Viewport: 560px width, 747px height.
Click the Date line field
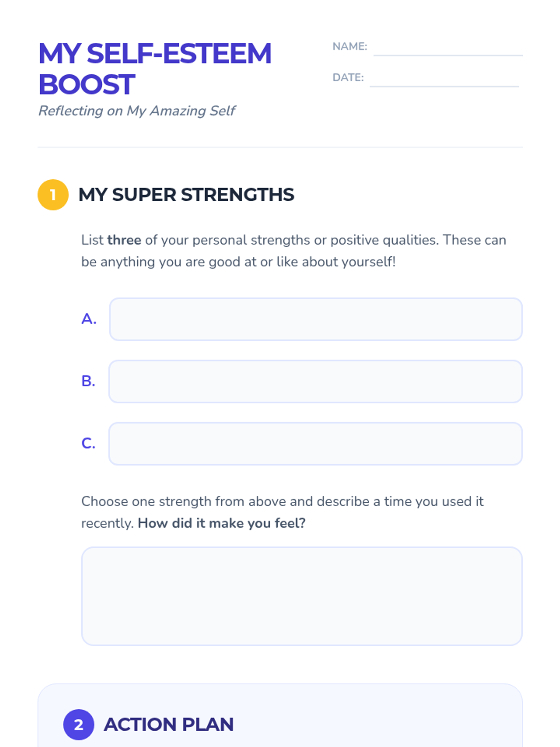(x=444, y=79)
